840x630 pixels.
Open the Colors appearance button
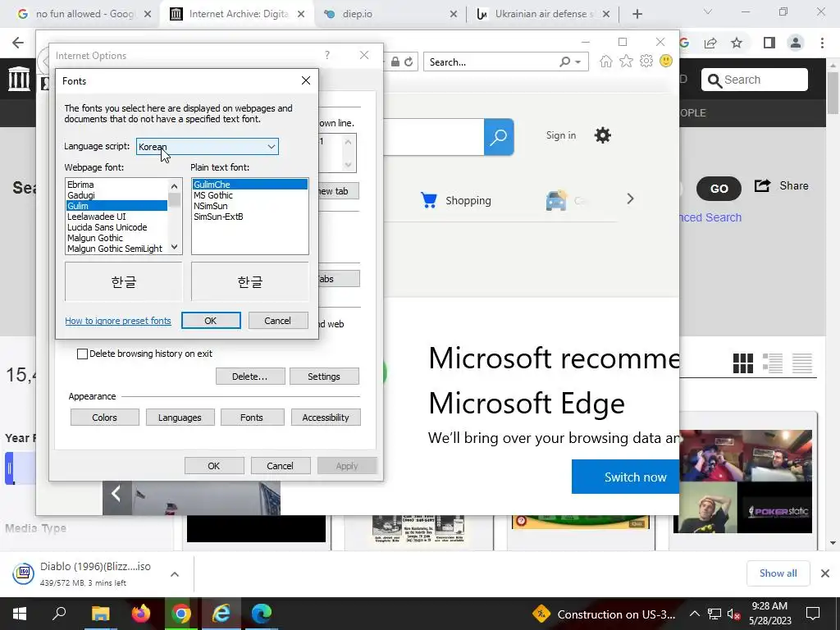point(104,418)
